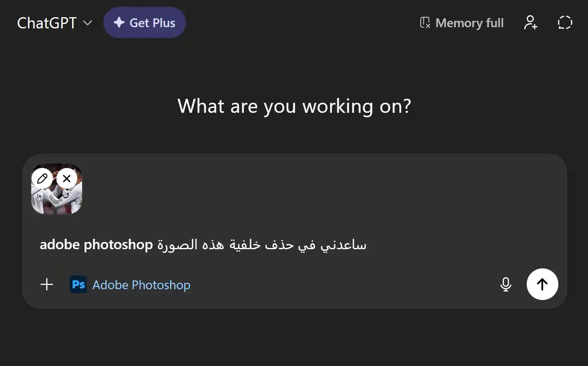Viewport: 588px width, 366px height.
Task: Expand the chevron next to ChatGPT
Action: (88, 23)
